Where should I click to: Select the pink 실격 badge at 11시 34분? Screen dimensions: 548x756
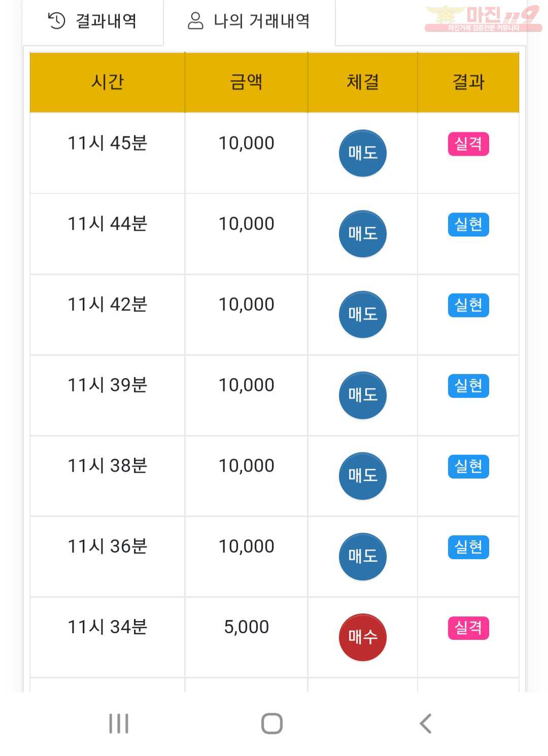468,628
